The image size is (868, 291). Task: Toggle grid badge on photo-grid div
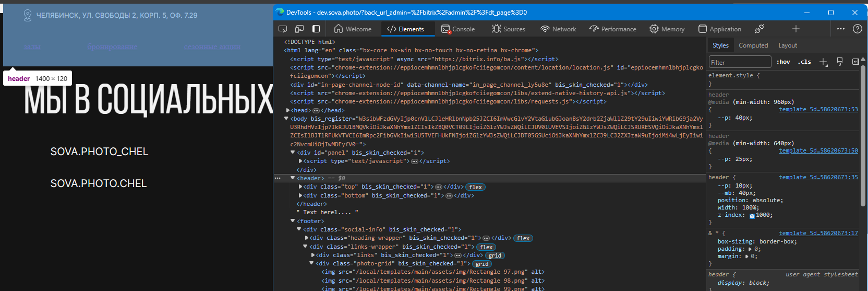pos(481,264)
